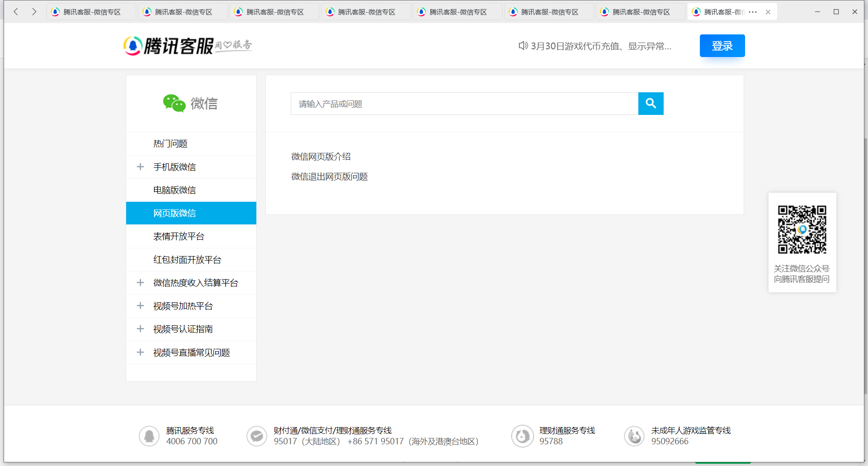Go back using the browser back arrow

click(x=16, y=12)
